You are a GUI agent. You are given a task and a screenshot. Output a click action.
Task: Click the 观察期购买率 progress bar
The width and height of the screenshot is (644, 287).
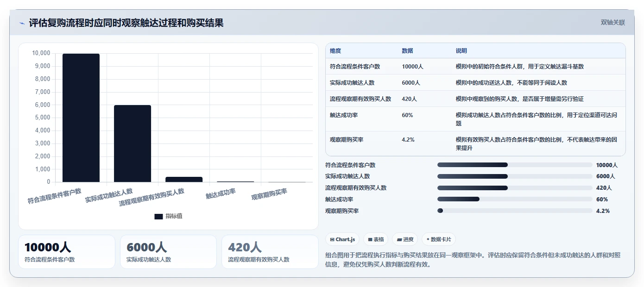(515, 211)
